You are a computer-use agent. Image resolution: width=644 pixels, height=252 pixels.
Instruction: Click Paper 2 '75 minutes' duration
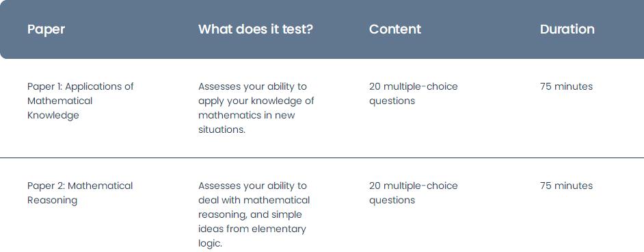566,186
